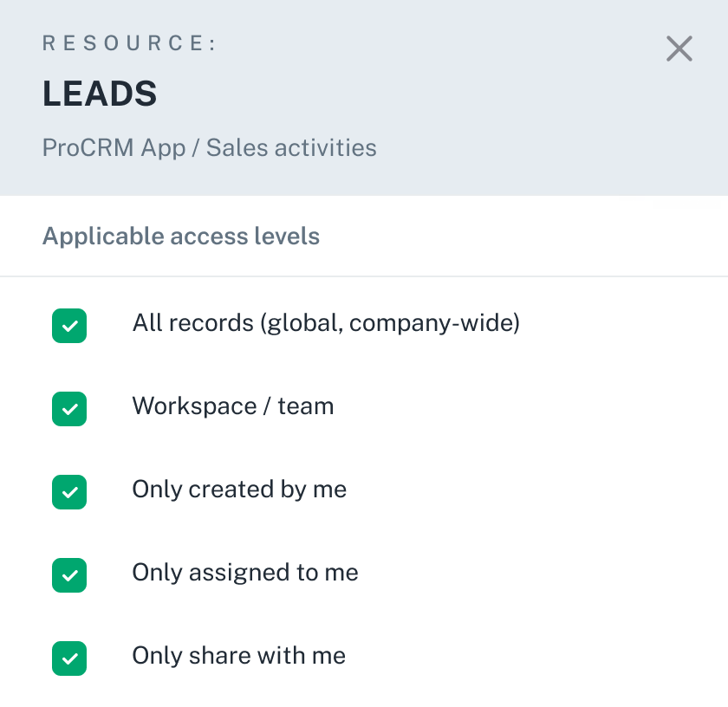This screenshot has width=728, height=707.
Task: Untick the Only assigned to me checkbox
Action: point(69,575)
